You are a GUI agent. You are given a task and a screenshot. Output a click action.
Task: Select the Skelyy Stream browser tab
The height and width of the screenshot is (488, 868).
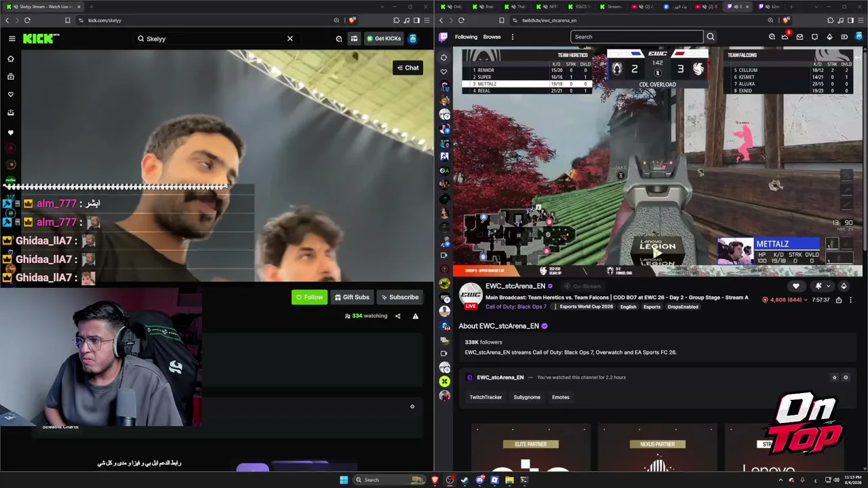pos(44,7)
